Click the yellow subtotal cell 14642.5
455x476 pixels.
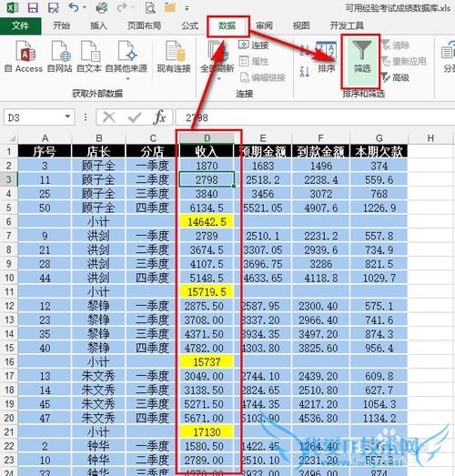click(x=207, y=222)
